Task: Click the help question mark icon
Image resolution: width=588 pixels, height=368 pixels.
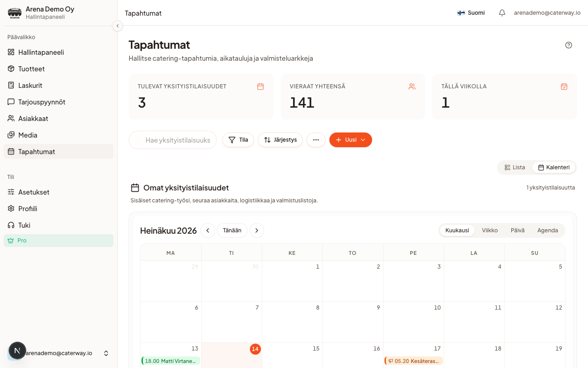Action: tap(569, 45)
